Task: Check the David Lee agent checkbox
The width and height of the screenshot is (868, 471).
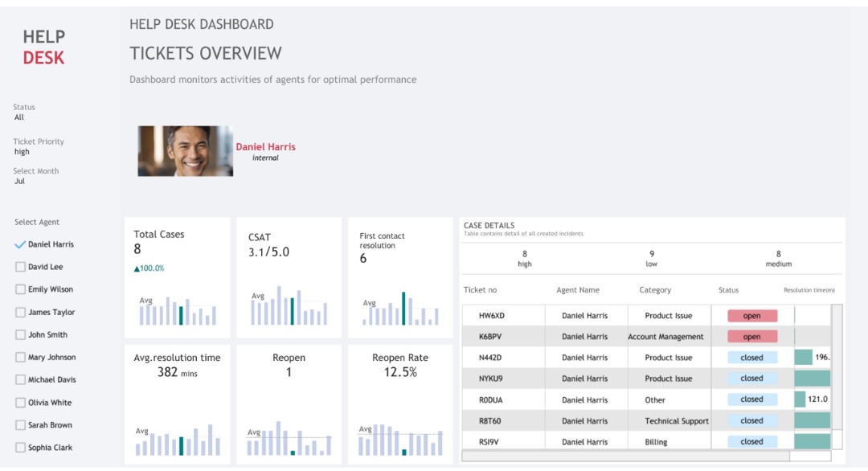Action: pyautogui.click(x=20, y=267)
